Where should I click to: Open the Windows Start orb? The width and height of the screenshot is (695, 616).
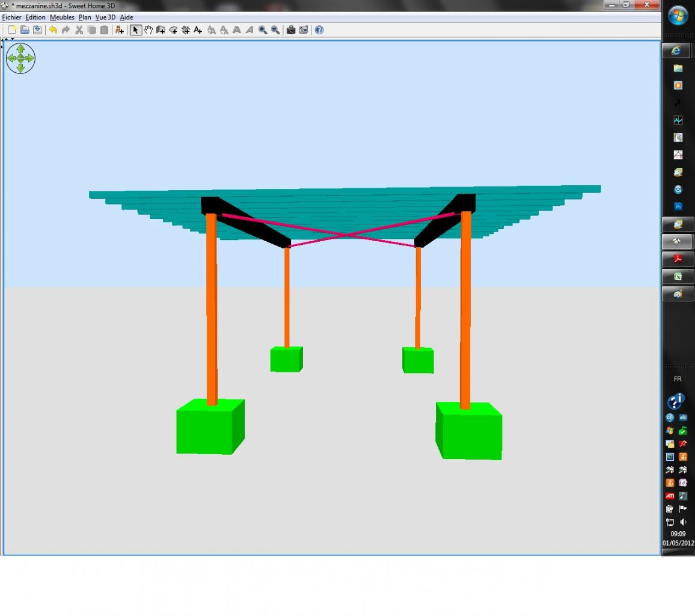678,16
